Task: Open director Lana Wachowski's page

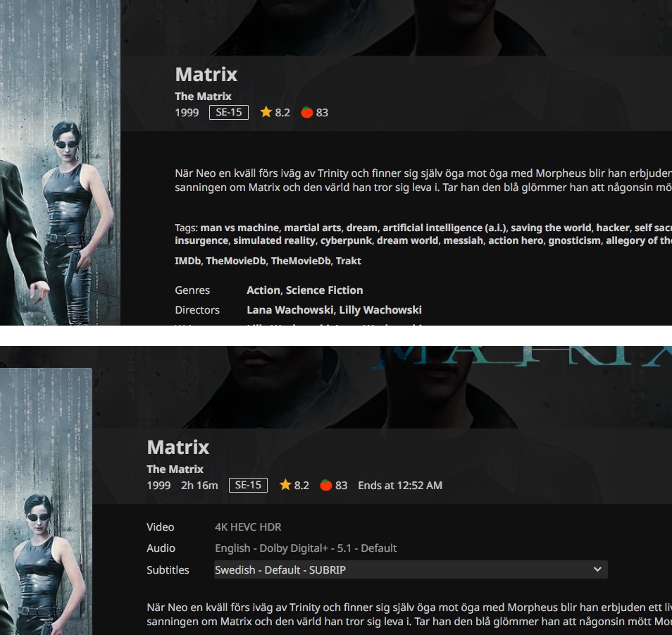Action: [x=290, y=310]
